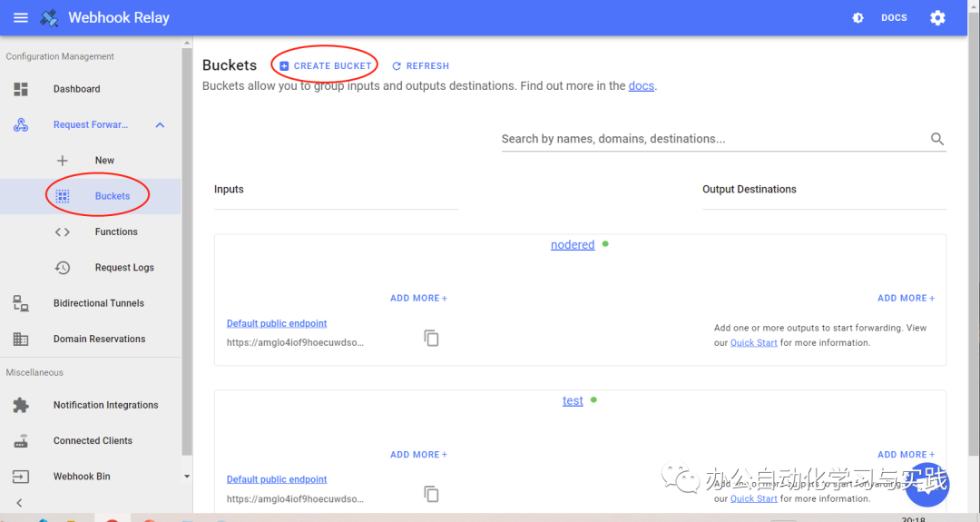Open Quick Start link in test card
The width and height of the screenshot is (980, 522).
(754, 499)
